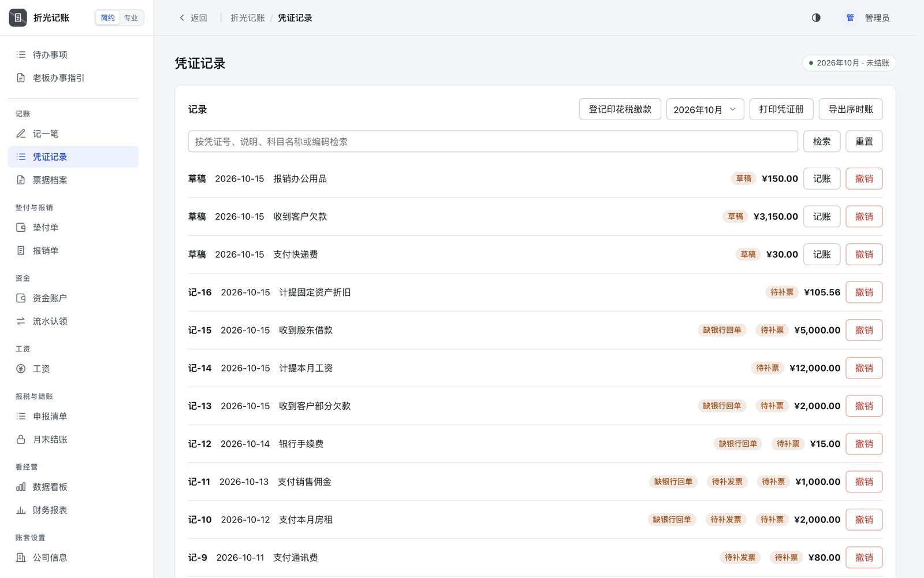Screen dimensions: 924x578
Task: Click 待补发票 tag on 记-11 row
Action: [x=727, y=481]
